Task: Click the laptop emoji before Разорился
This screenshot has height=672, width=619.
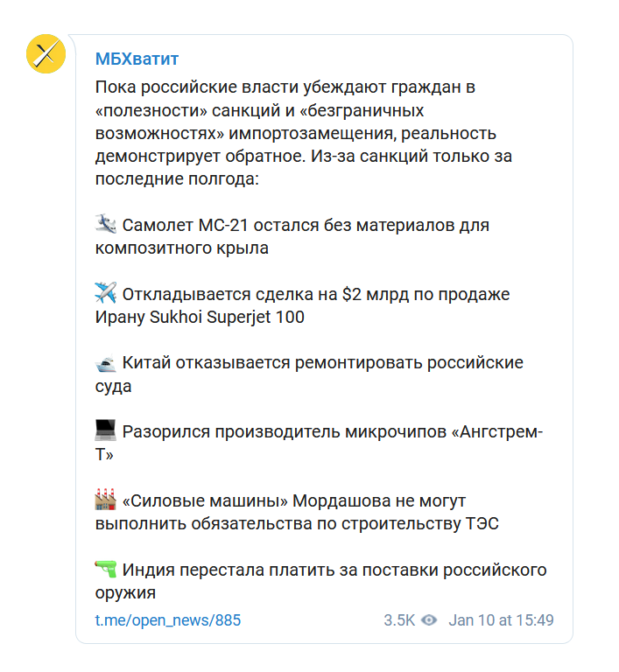Action: coord(105,431)
